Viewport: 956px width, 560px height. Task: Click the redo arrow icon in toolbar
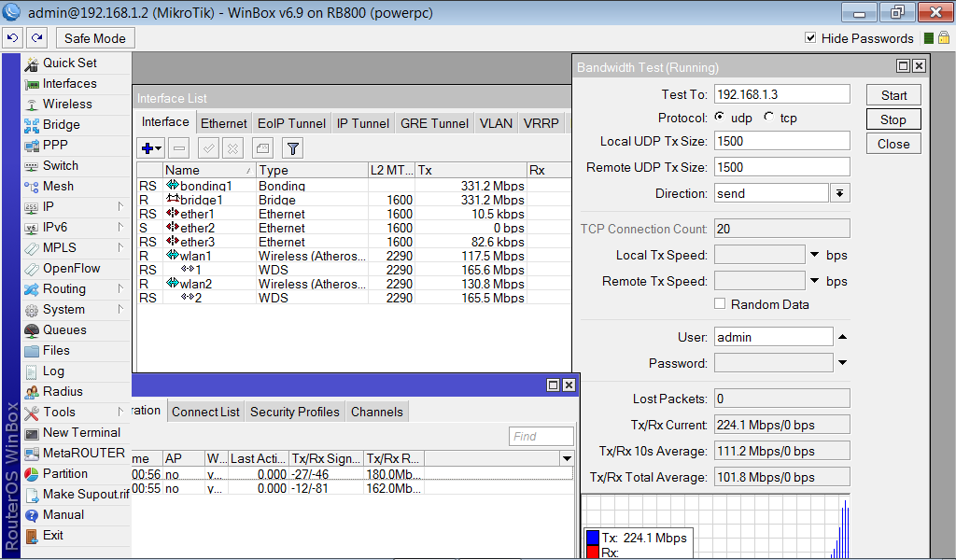pyautogui.click(x=37, y=37)
